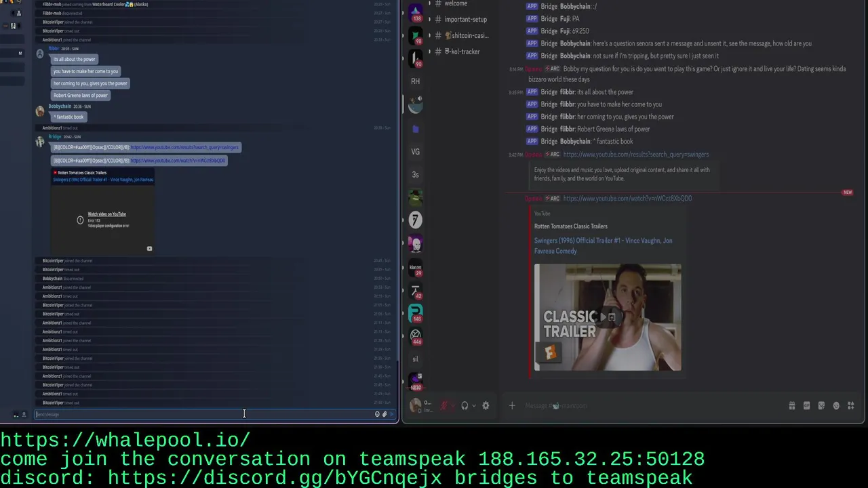
Task: Click the NEW messages marker in Discord
Action: pyautogui.click(x=848, y=192)
